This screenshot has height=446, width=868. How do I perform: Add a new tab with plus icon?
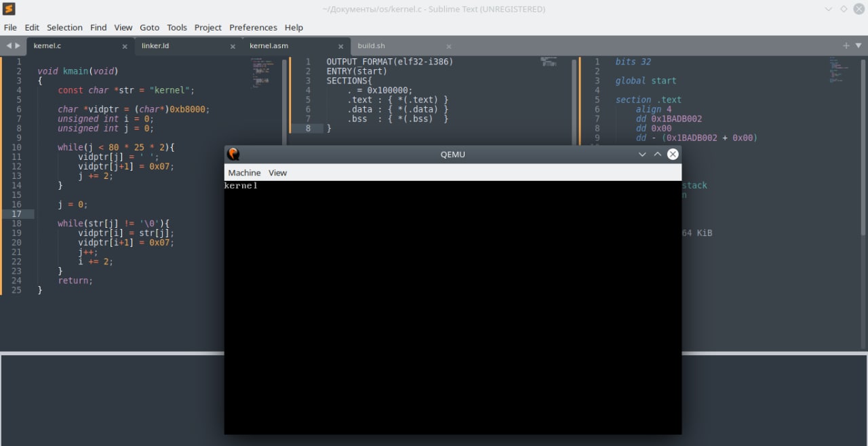tap(846, 45)
